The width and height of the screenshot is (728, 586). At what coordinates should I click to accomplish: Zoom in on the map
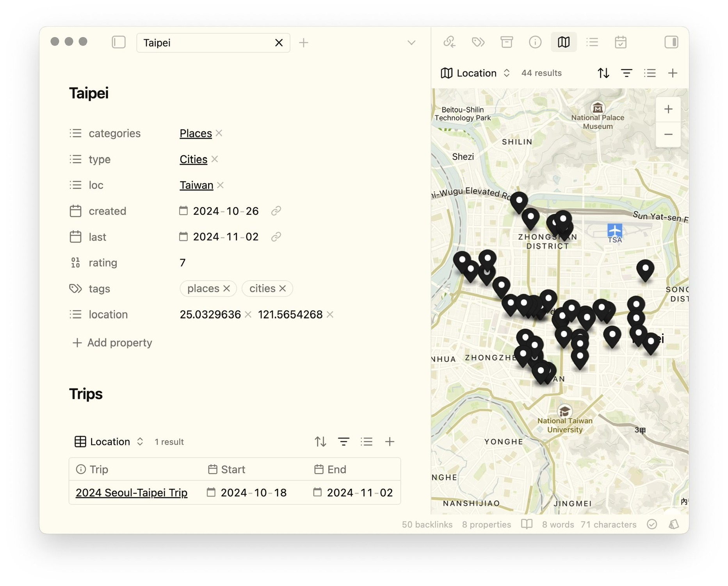coord(668,109)
